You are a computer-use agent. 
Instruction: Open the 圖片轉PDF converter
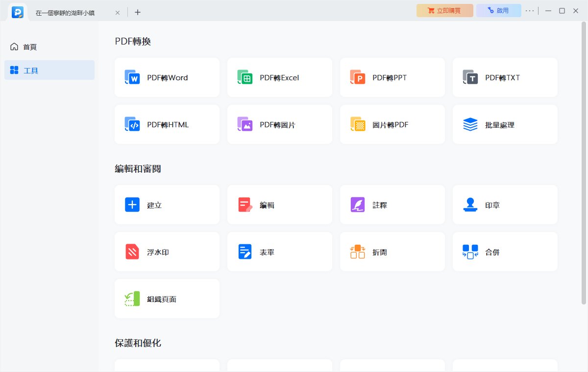tap(392, 124)
